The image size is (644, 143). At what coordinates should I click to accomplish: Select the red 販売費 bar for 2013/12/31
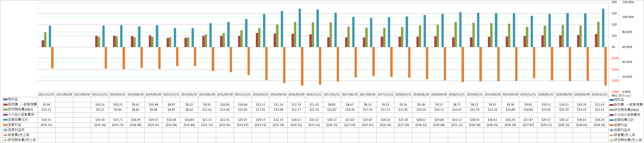pos(96,41)
